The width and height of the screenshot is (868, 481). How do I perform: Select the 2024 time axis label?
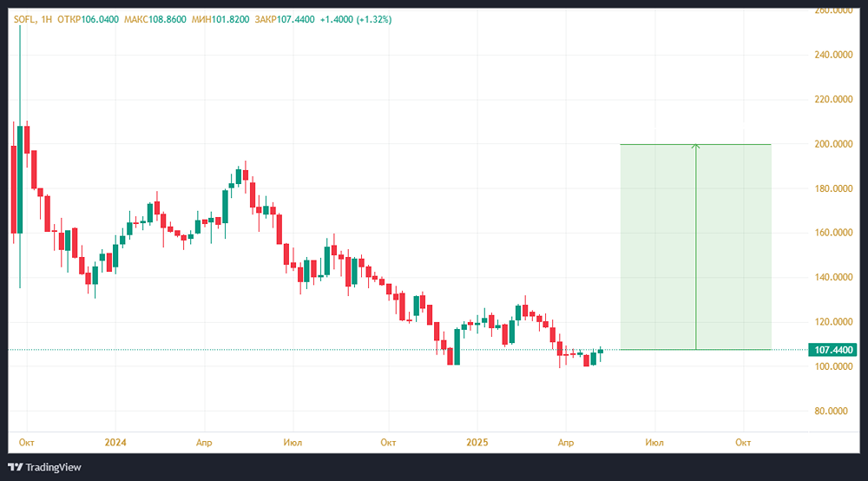coord(115,442)
